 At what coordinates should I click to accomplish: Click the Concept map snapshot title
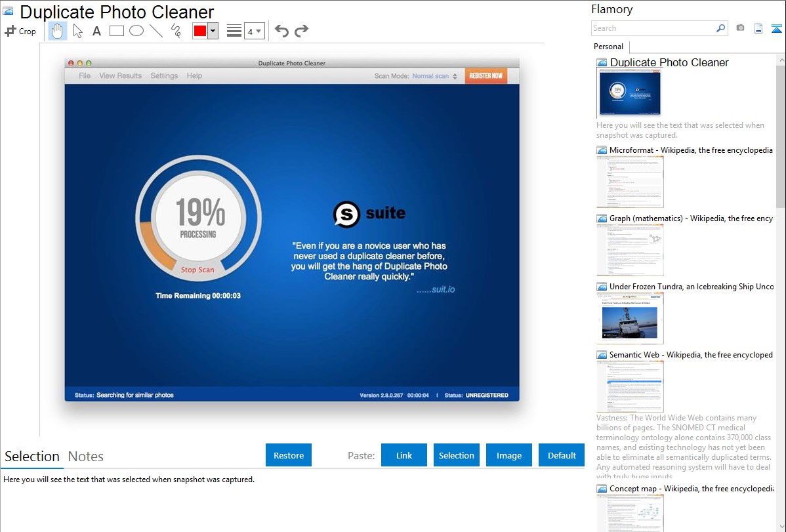click(x=692, y=488)
